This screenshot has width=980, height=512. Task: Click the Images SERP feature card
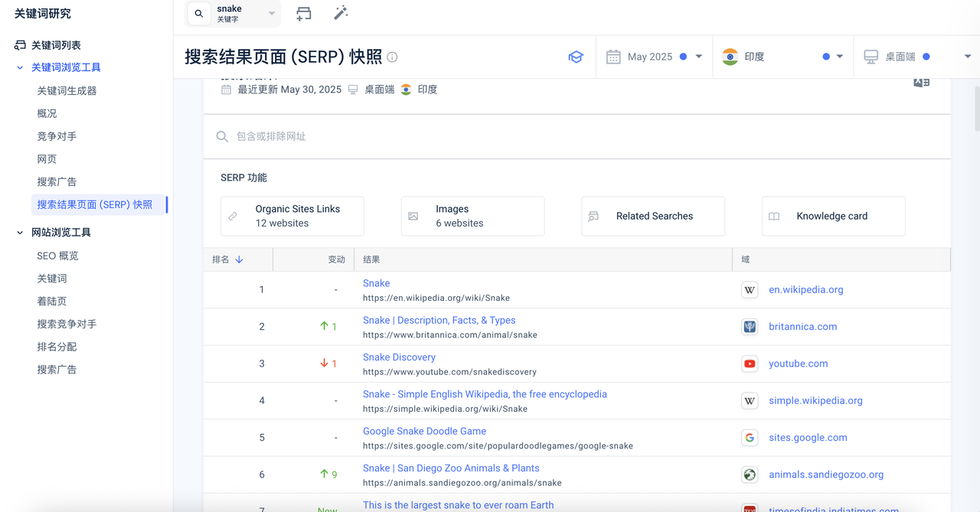[472, 216]
